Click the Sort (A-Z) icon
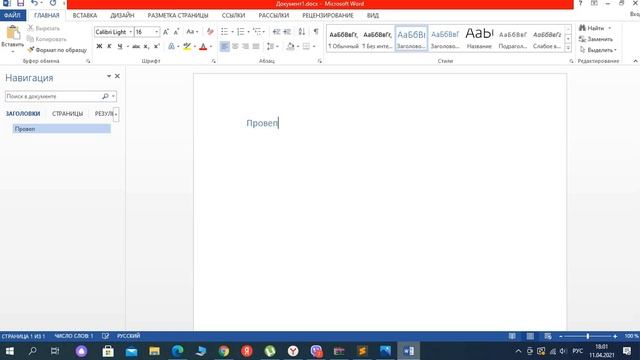Viewport: 640px width, 360px height. coord(302,32)
